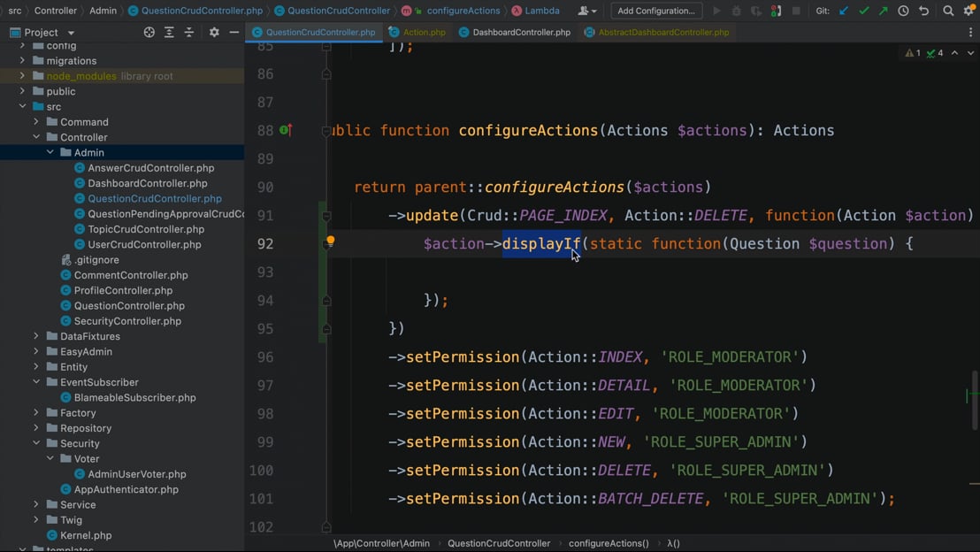Click the run with coverage icon

(755, 11)
